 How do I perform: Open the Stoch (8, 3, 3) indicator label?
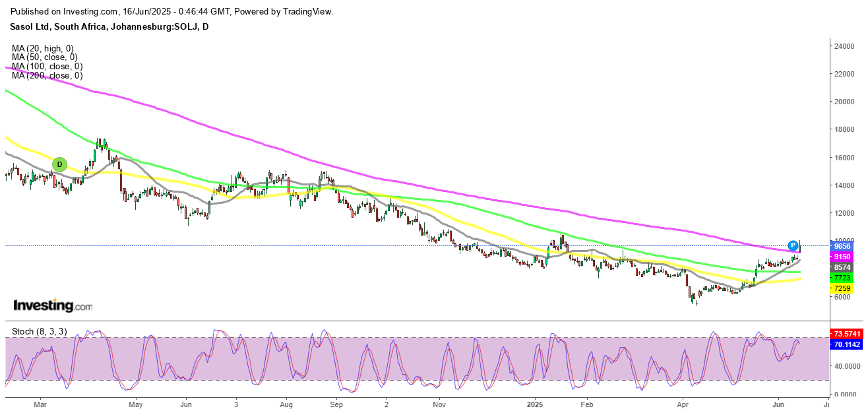[40, 331]
